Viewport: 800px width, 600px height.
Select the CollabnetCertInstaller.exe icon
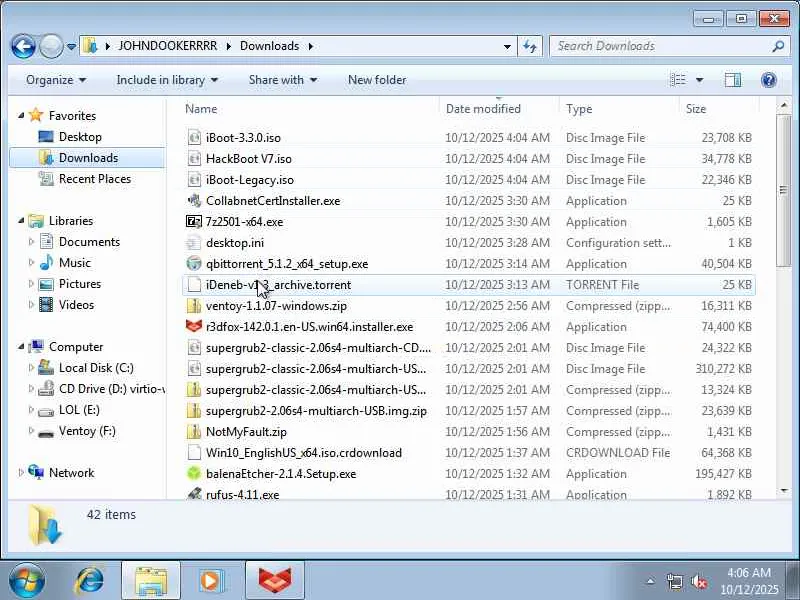pyautogui.click(x=194, y=201)
